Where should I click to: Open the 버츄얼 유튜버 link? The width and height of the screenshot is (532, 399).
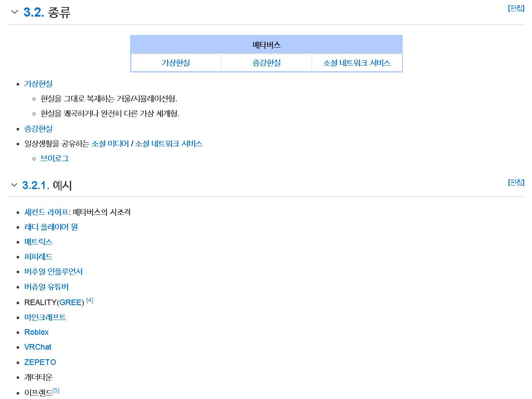click(47, 287)
